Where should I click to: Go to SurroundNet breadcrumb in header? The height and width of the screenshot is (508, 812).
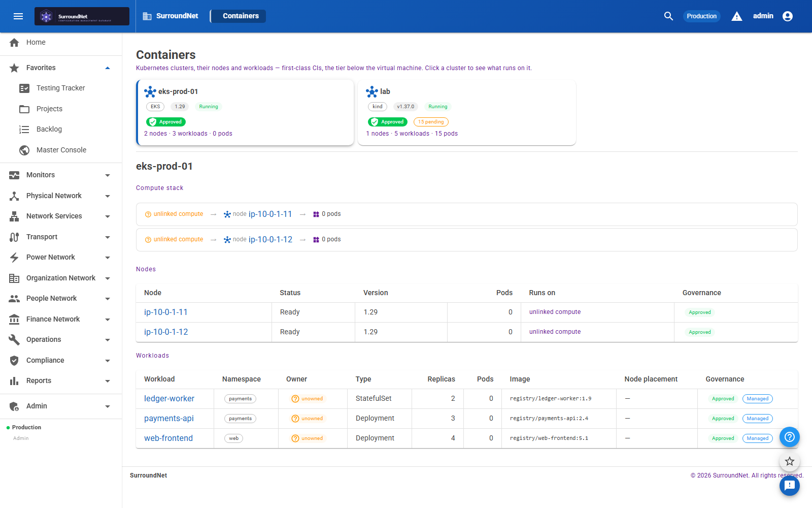tap(171, 16)
